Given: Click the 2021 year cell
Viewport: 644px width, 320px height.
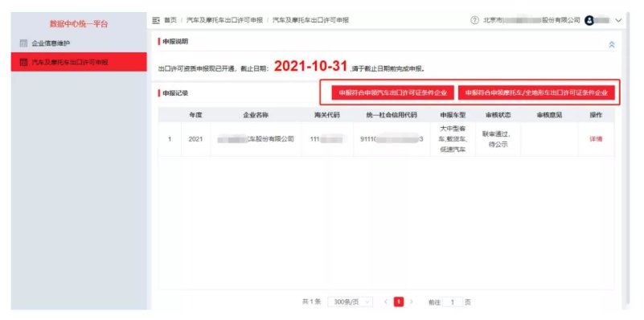Looking at the screenshot, I should point(195,139).
